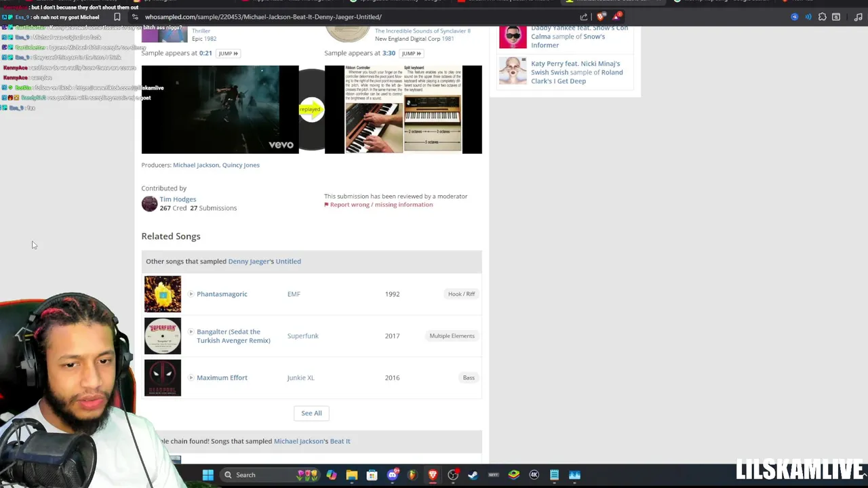Open Swish Swish song link
This screenshot has height=488, width=868.
tap(549, 73)
